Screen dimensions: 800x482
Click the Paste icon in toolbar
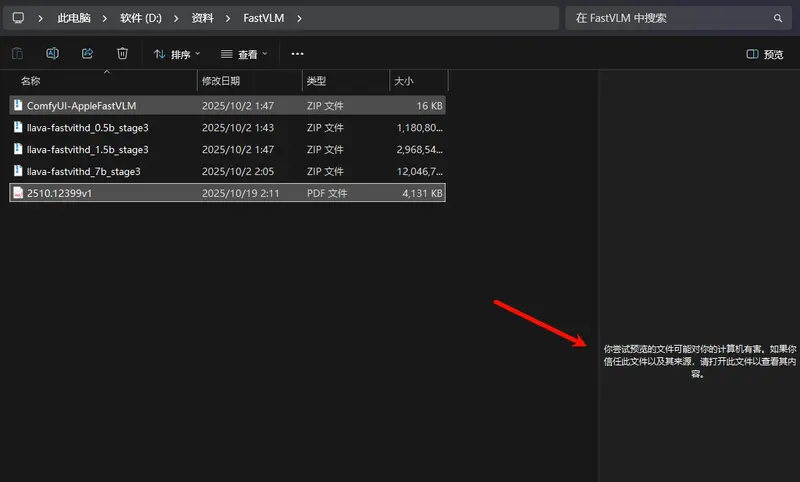point(17,54)
